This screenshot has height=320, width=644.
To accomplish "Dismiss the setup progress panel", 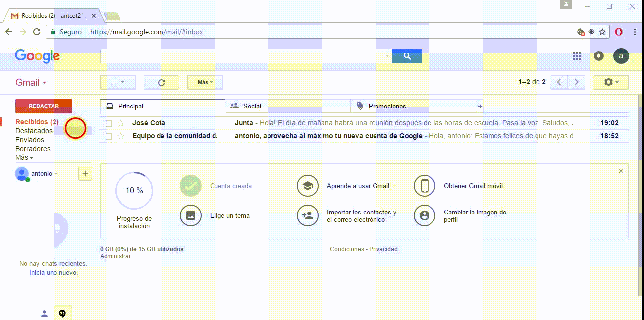I will click(621, 171).
